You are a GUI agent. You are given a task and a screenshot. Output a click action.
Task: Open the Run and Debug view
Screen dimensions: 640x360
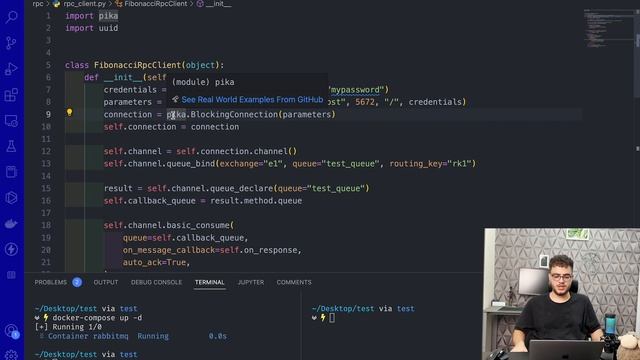(x=11, y=69)
